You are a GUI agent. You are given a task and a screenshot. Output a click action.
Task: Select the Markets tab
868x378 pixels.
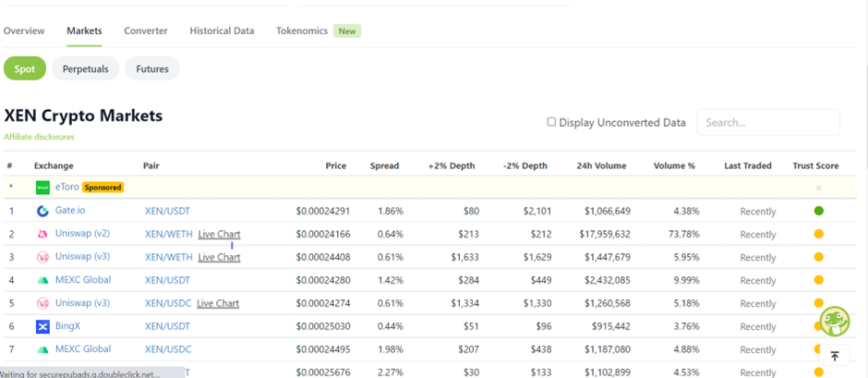click(x=84, y=31)
